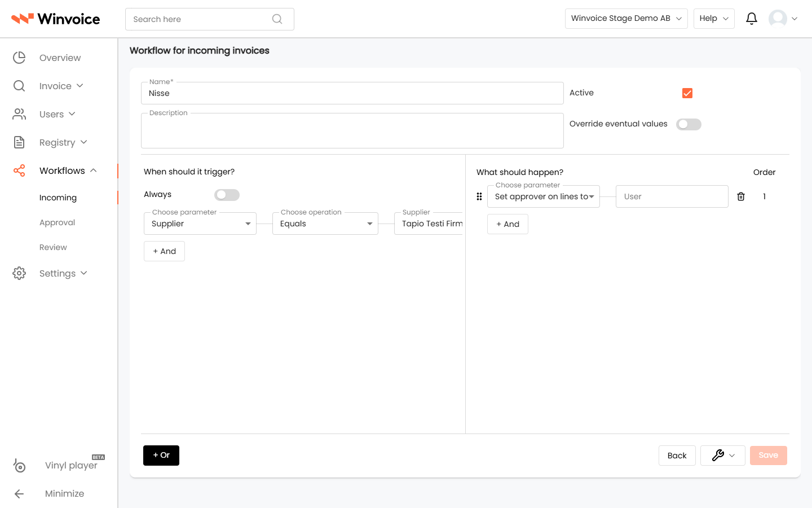Click the wrench tools icon

click(718, 456)
